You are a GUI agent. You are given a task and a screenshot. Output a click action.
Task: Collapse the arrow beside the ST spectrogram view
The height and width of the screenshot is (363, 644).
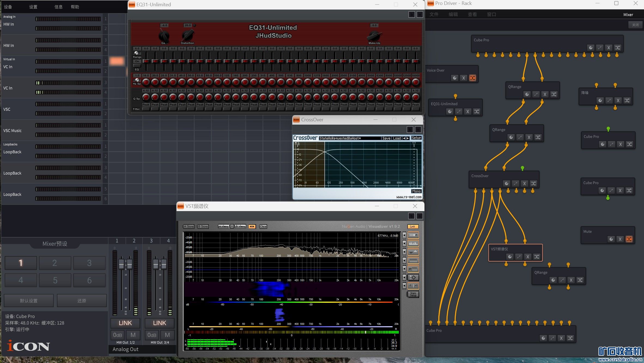[x=404, y=269]
